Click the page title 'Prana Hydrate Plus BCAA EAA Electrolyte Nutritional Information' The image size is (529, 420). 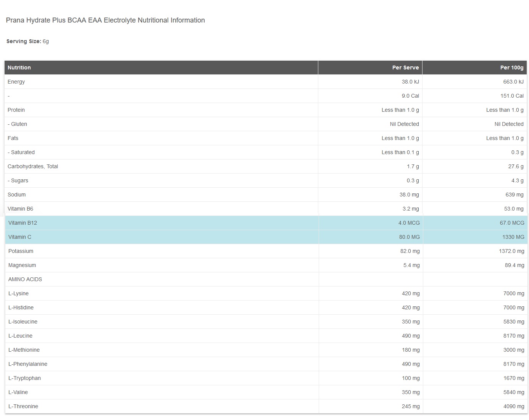pyautogui.click(x=105, y=20)
